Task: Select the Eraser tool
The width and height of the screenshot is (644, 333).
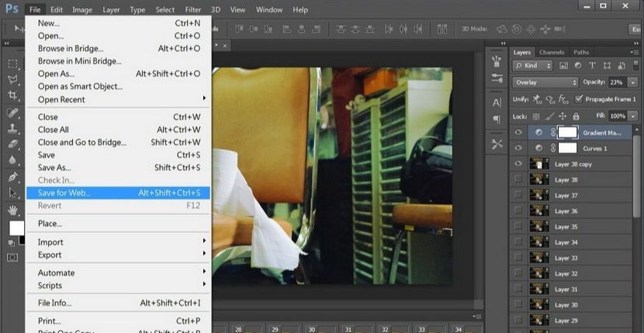Action: 12,144
